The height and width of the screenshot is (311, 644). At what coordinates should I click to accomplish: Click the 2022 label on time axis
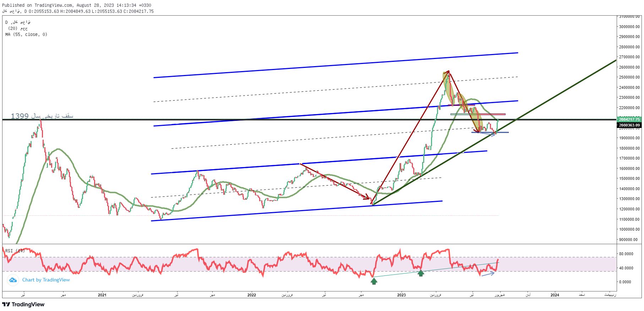pos(251,295)
